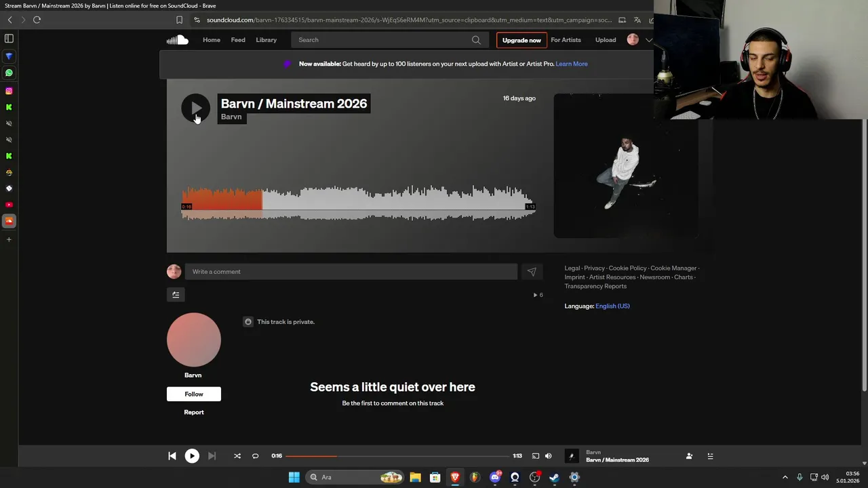Open the SoundCloud sidebar shortcut

click(9, 221)
